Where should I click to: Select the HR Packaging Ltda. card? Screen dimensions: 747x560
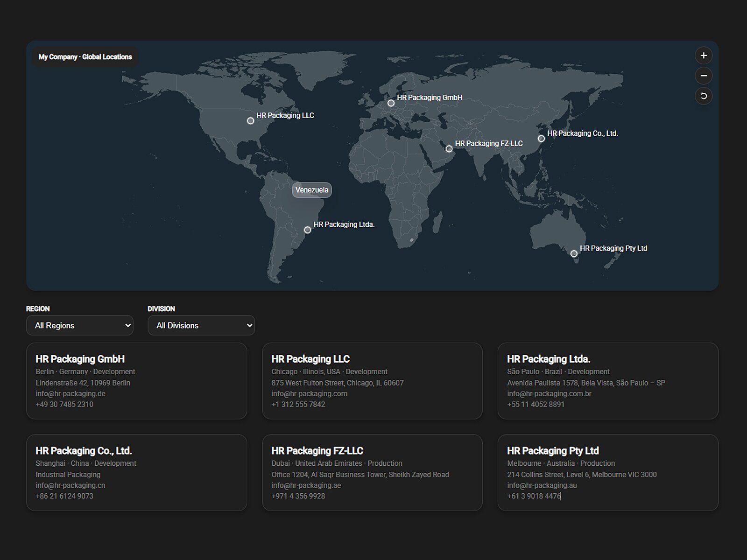point(607,381)
